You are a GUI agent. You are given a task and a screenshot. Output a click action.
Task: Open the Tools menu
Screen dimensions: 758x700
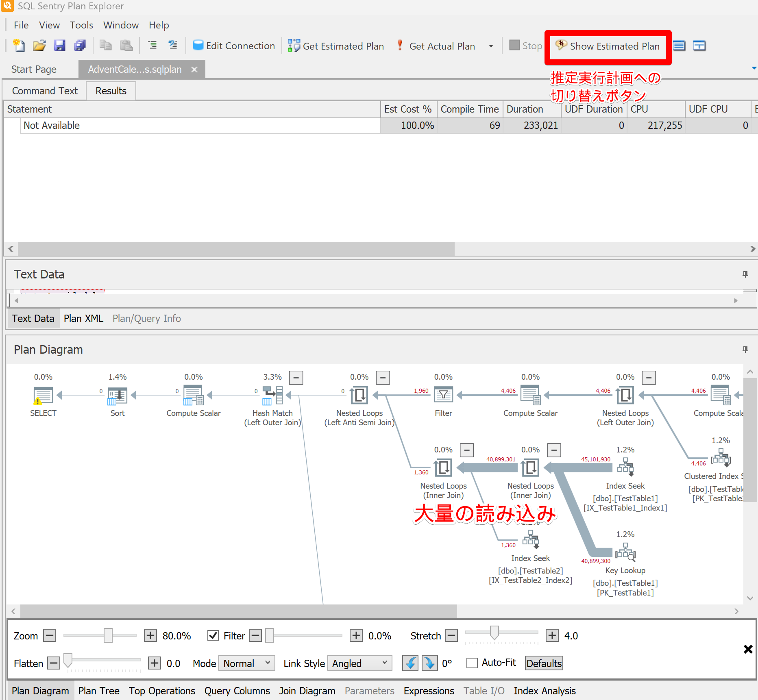click(81, 25)
